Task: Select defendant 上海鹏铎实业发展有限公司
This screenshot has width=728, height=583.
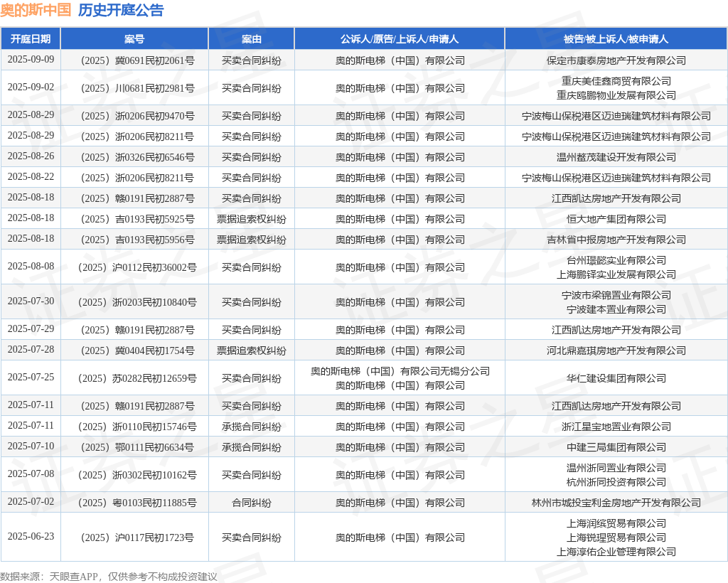Action: click(616, 274)
